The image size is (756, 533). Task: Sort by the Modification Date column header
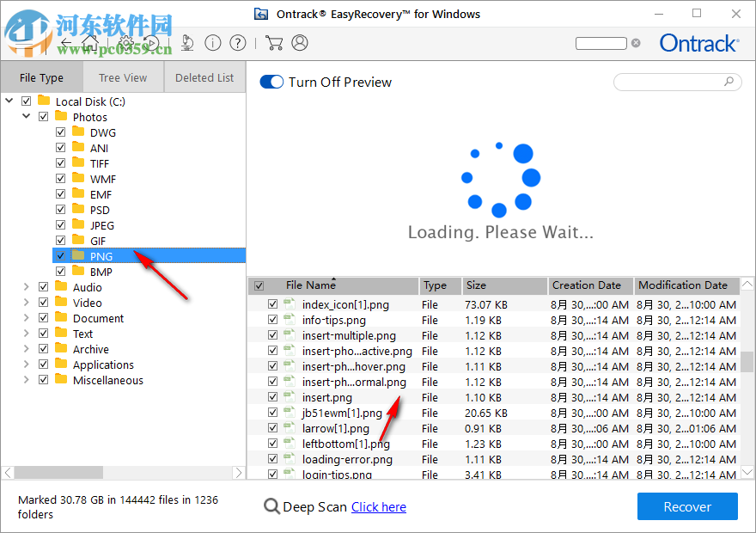pos(686,285)
